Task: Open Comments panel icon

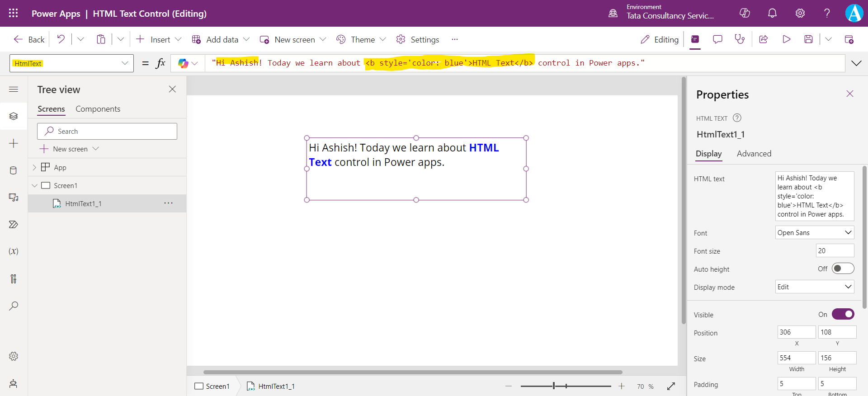Action: point(717,39)
